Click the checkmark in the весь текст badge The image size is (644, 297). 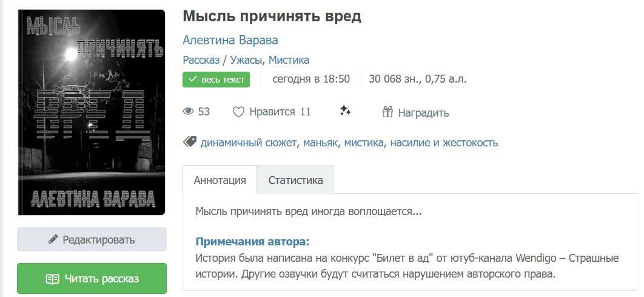[193, 80]
